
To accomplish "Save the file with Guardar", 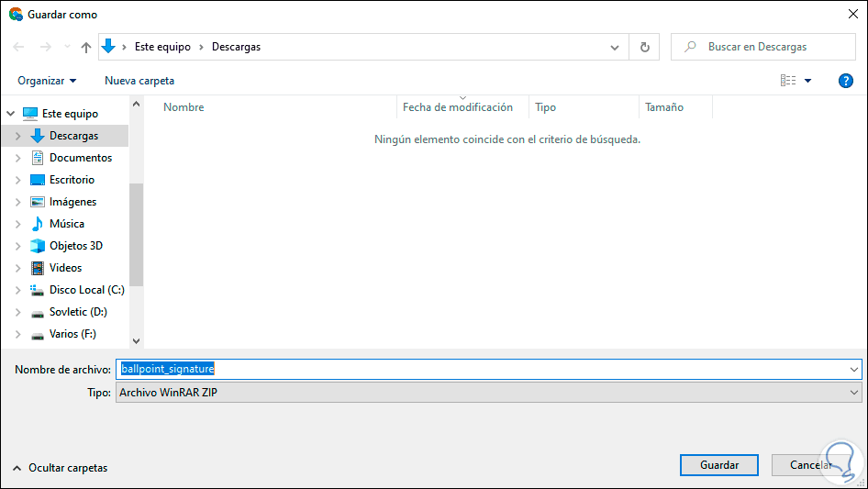I will point(719,465).
